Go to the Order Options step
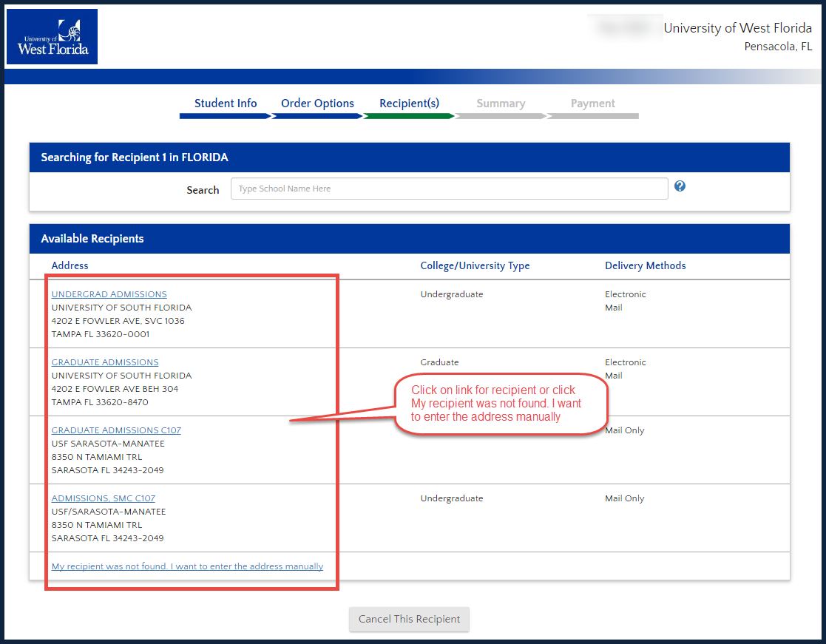826x644 pixels. [x=317, y=104]
